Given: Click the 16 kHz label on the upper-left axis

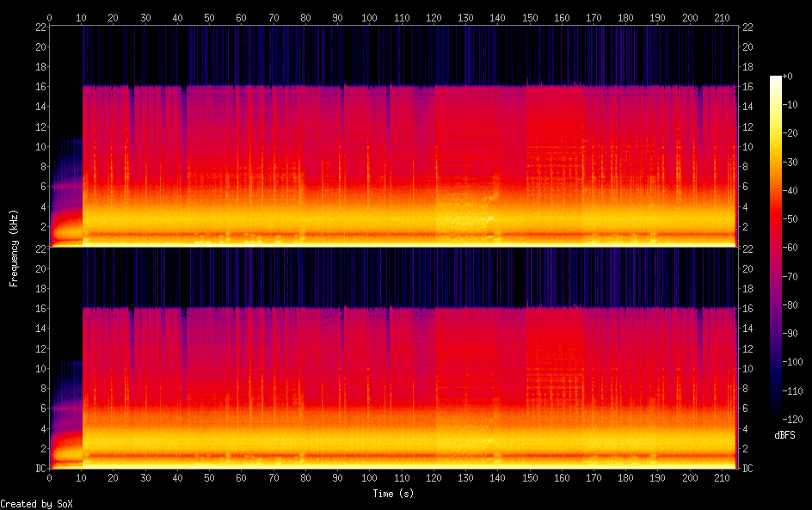Looking at the screenshot, I should pyautogui.click(x=38, y=87).
